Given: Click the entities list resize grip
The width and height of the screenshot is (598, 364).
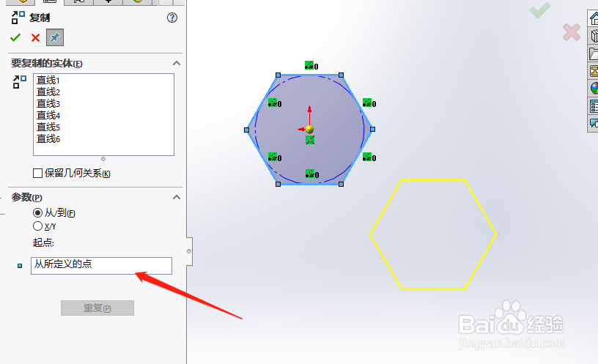Looking at the screenshot, I should 103,159.
